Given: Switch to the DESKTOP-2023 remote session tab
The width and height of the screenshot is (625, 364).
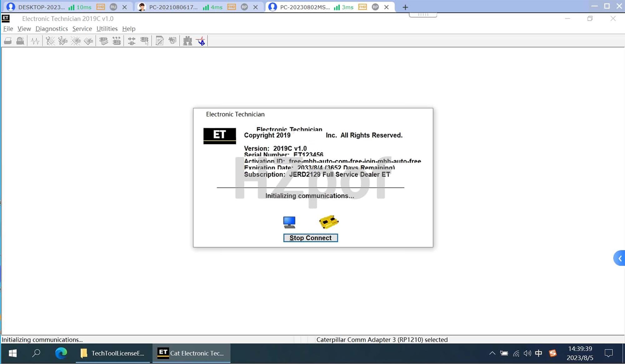Looking at the screenshot, I should [x=42, y=7].
